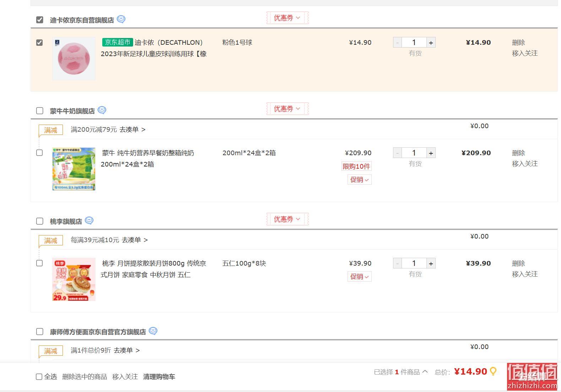Click 删除选中的商品 in bottom bar
The image size is (561, 392).
pyautogui.click(x=85, y=377)
